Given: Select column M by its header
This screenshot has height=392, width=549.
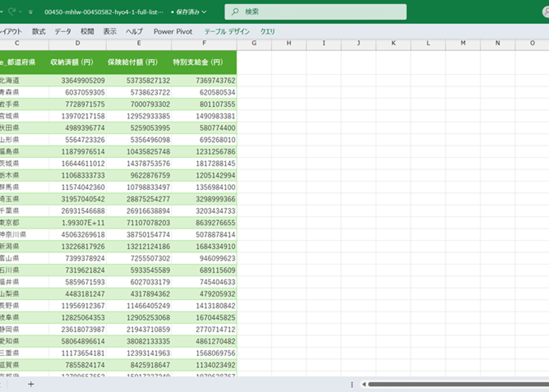Looking at the screenshot, I should 463,43.
